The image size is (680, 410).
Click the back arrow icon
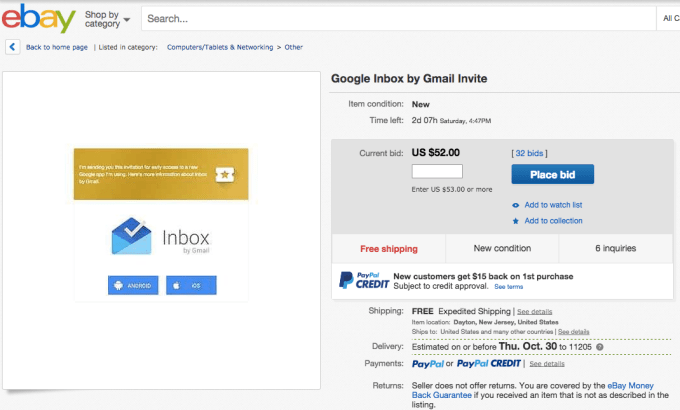[x=12, y=47]
